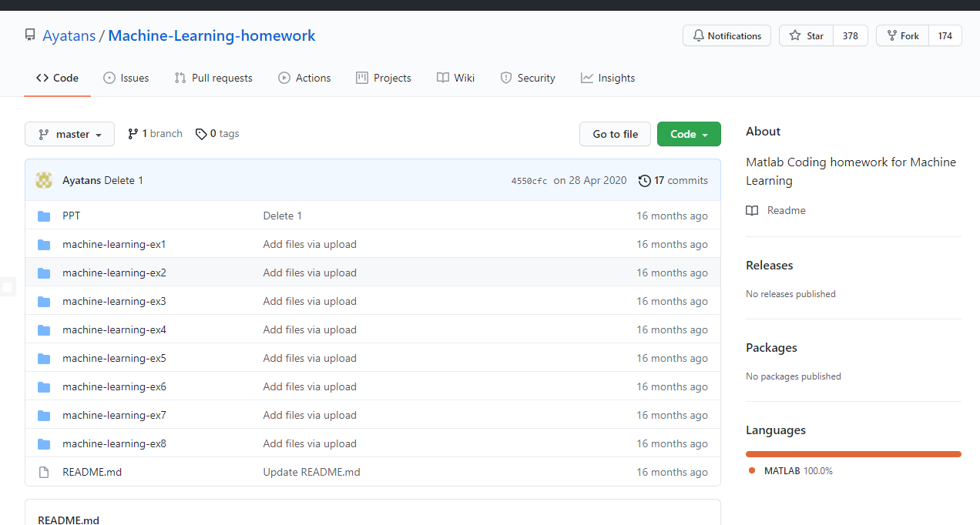Open the Projects tab
The image size is (980, 525).
click(x=384, y=78)
